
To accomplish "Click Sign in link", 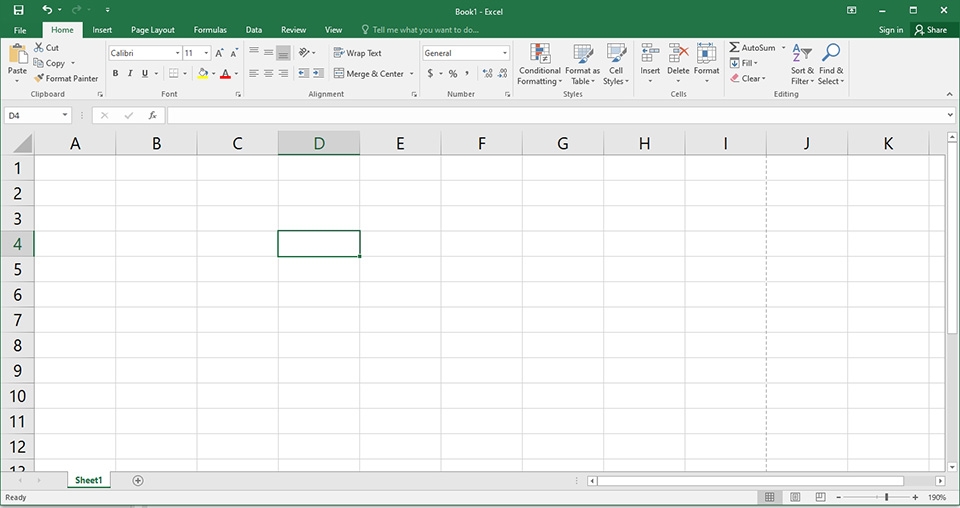I will [x=891, y=29].
